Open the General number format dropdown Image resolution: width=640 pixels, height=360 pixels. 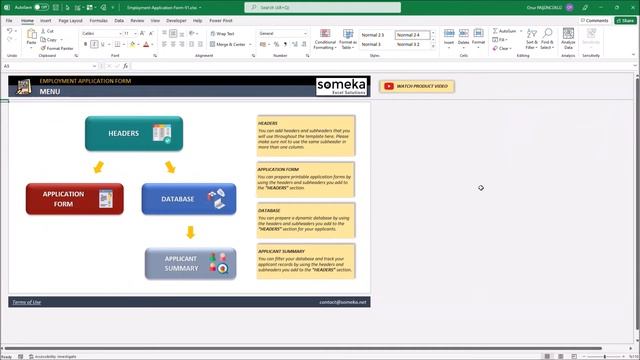pos(305,33)
